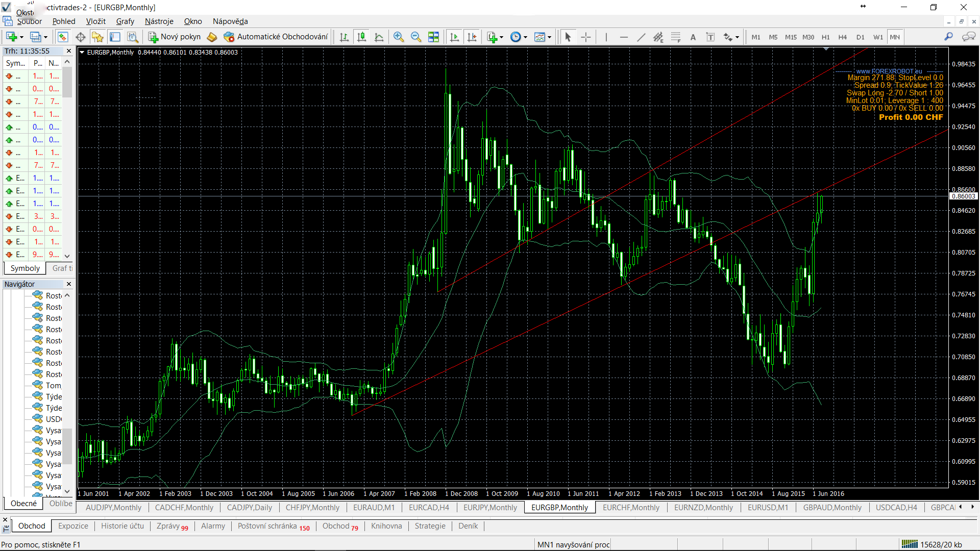Select the USD item in Navigator
Image resolution: width=980 pixels, height=551 pixels.
[x=47, y=419]
